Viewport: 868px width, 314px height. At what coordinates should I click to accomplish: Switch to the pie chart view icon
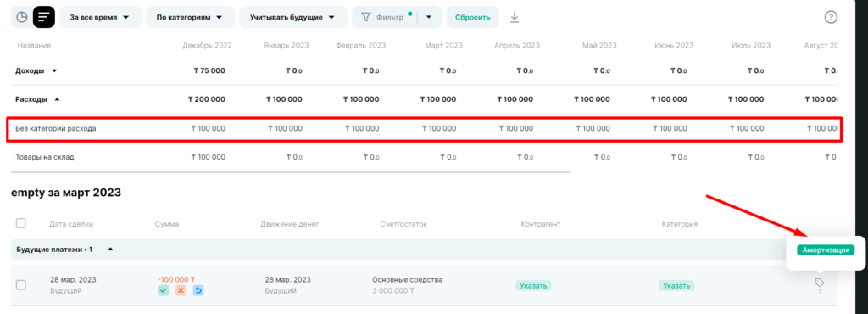click(21, 17)
